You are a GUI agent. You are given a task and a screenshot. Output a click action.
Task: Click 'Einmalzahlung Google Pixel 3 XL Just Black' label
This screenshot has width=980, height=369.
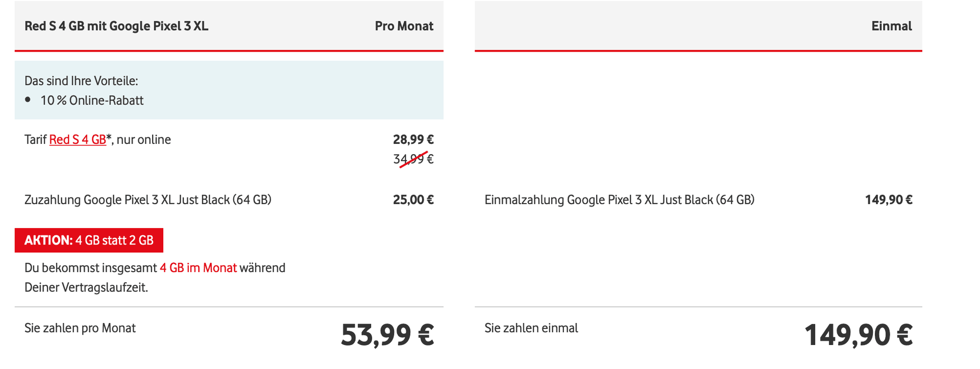[619, 200]
